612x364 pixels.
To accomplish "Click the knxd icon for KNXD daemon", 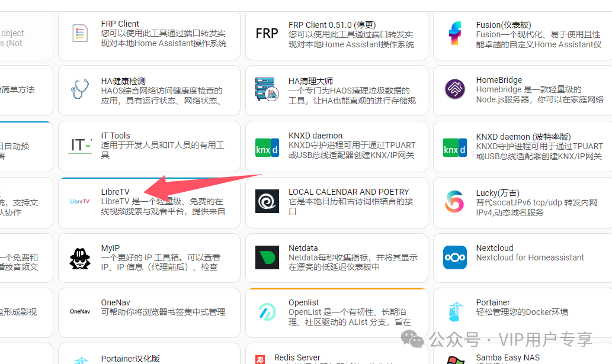I will [267, 148].
